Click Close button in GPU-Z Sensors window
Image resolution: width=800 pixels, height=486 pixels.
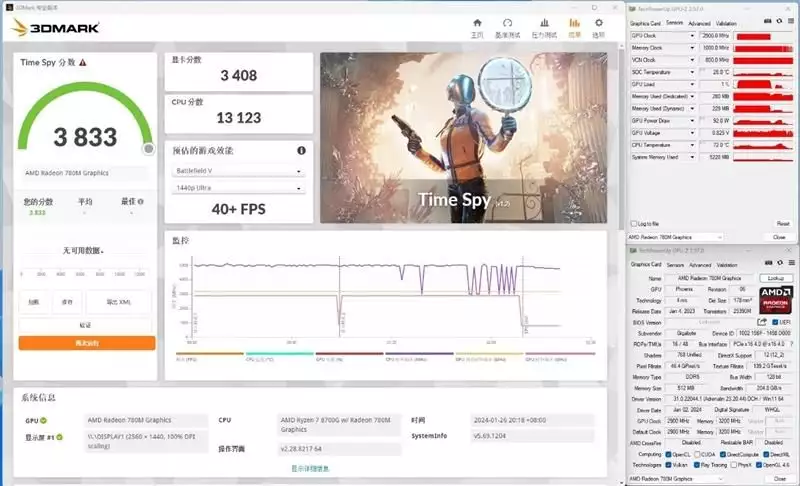coord(779,237)
